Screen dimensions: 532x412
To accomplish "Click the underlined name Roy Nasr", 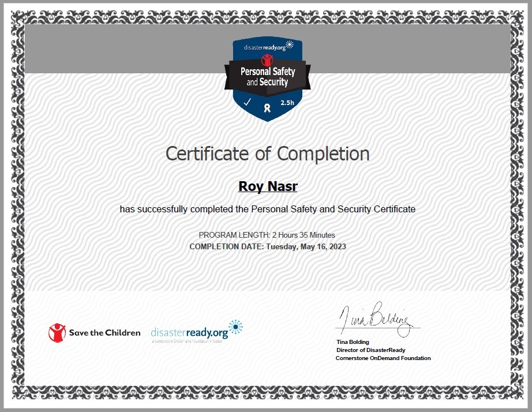I will pyautogui.click(x=267, y=186).
